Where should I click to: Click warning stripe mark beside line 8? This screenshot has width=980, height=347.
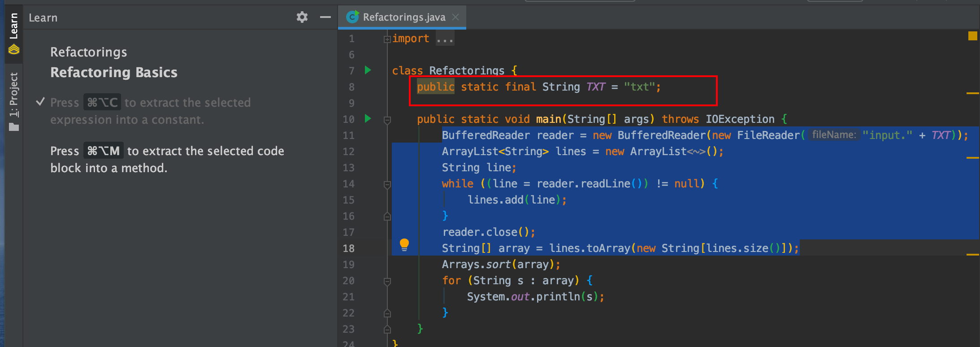tap(972, 93)
